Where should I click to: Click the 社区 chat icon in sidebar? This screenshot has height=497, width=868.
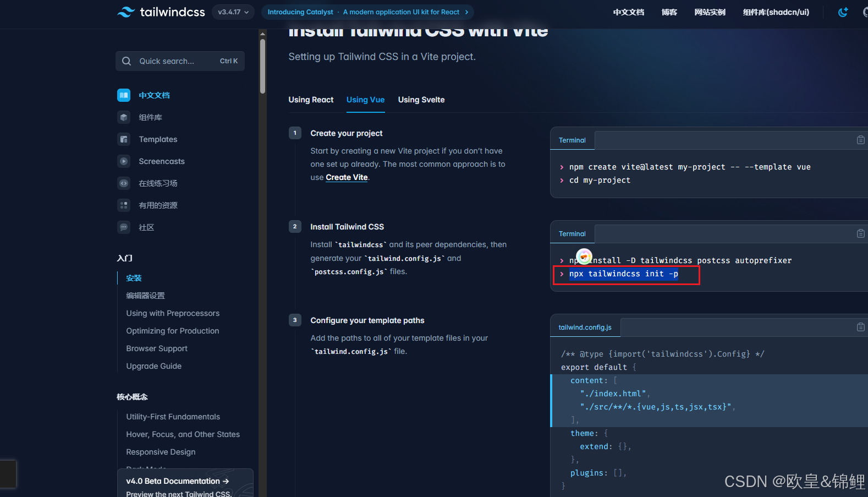tap(124, 227)
